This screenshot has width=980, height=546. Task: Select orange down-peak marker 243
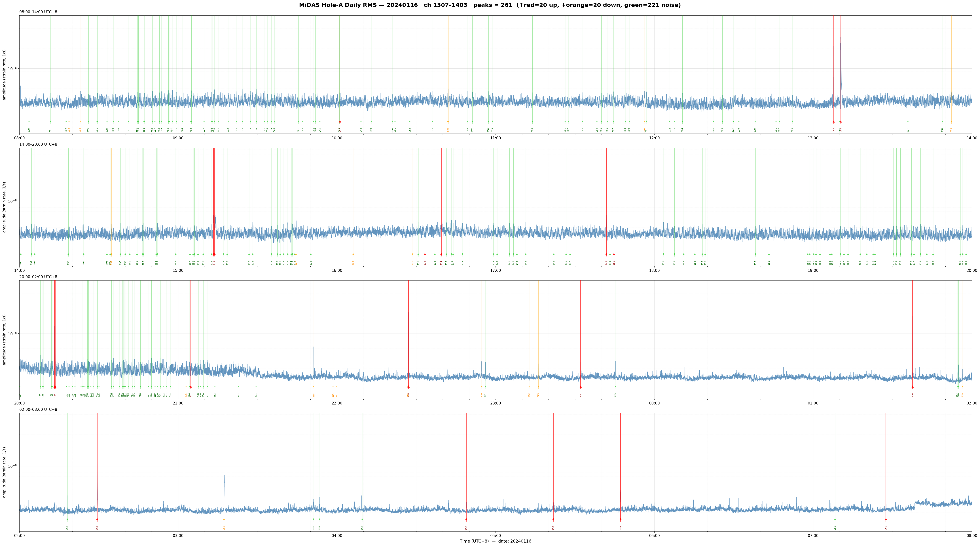pyautogui.click(x=538, y=387)
